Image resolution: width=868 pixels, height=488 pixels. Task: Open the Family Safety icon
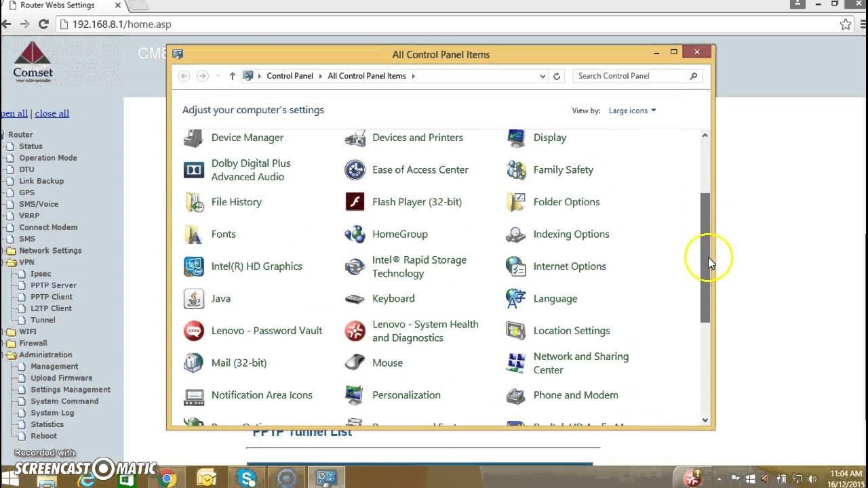516,170
